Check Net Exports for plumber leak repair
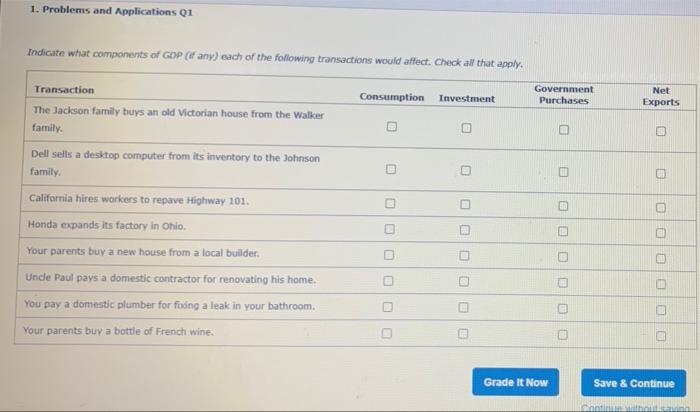The image size is (700, 412). click(661, 310)
